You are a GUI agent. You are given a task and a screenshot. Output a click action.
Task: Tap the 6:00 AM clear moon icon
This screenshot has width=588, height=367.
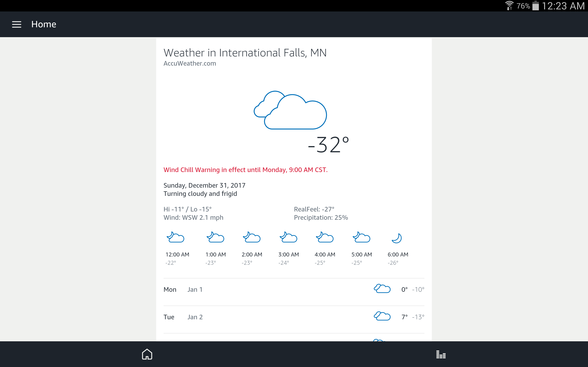397,238
